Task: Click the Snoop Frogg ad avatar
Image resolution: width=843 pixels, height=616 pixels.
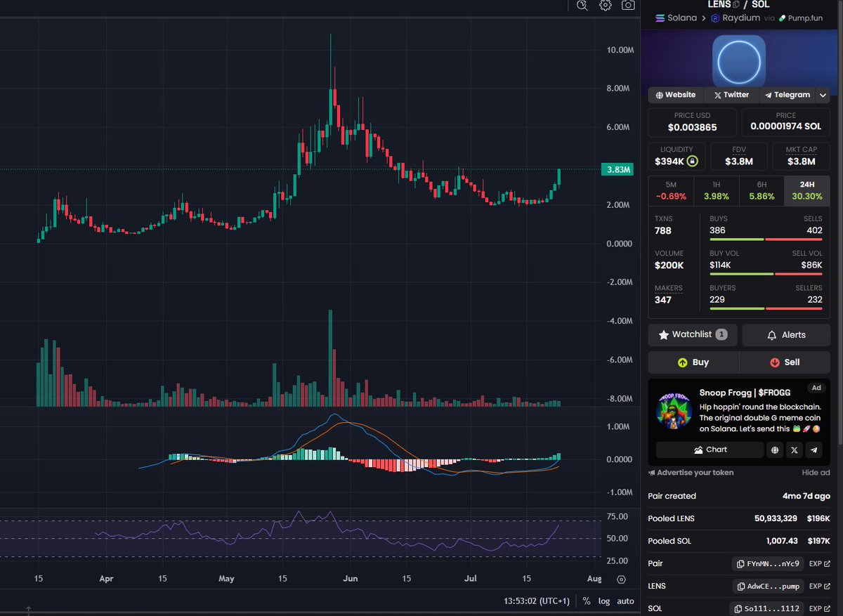Action: 674,412
